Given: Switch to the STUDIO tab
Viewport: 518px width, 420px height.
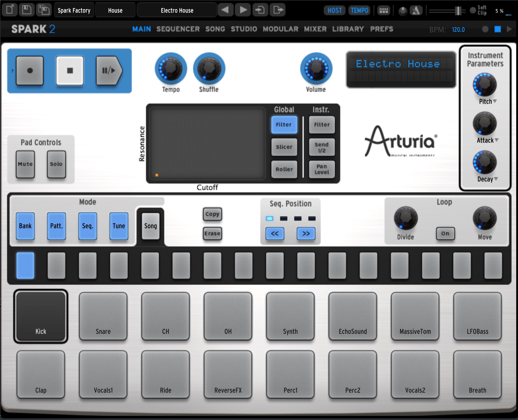Looking at the screenshot, I should [x=244, y=29].
